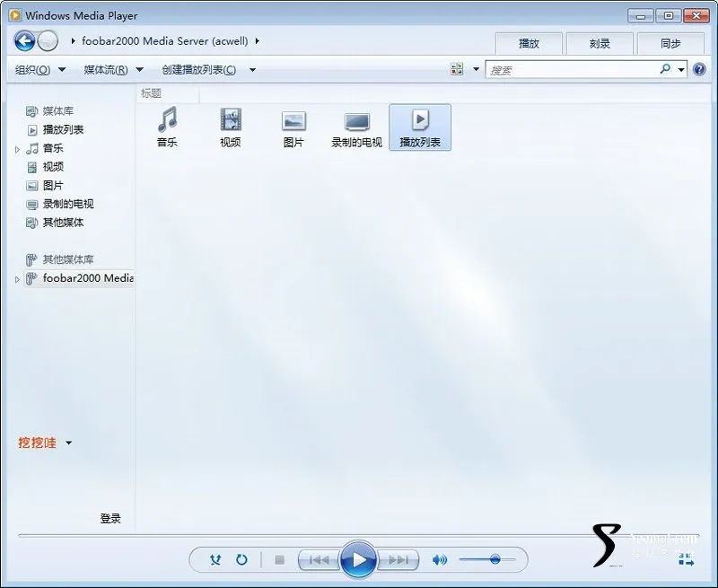The width and height of the screenshot is (718, 588).
Task: Click the 登录 sign-in link
Action: tap(110, 518)
